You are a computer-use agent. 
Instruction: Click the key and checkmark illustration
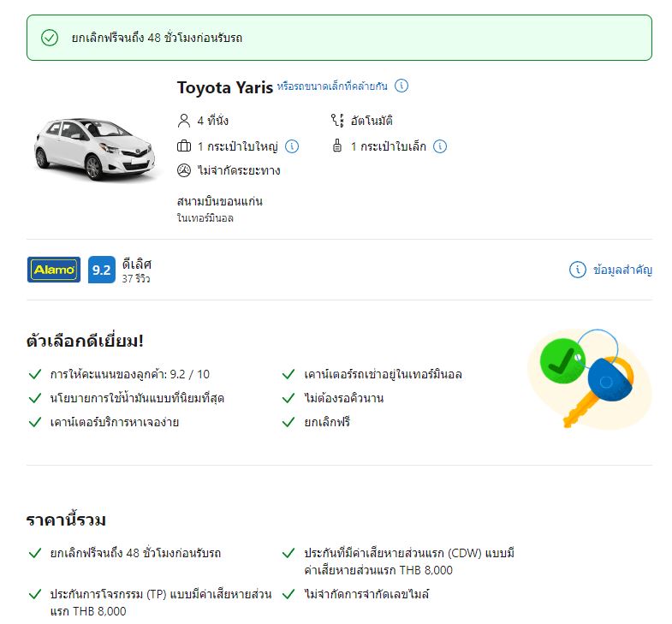[590, 379]
